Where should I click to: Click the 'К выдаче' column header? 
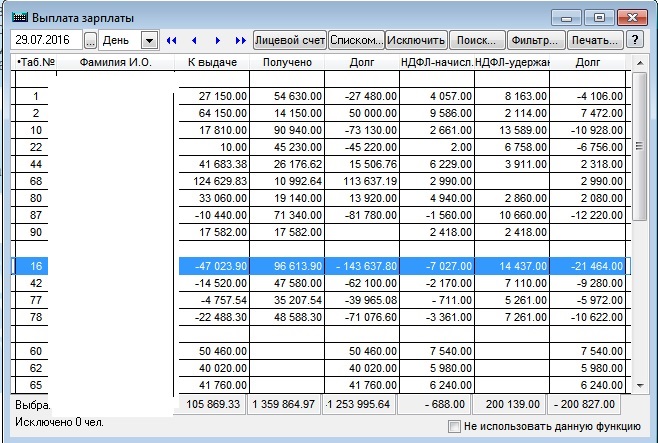click(x=212, y=63)
